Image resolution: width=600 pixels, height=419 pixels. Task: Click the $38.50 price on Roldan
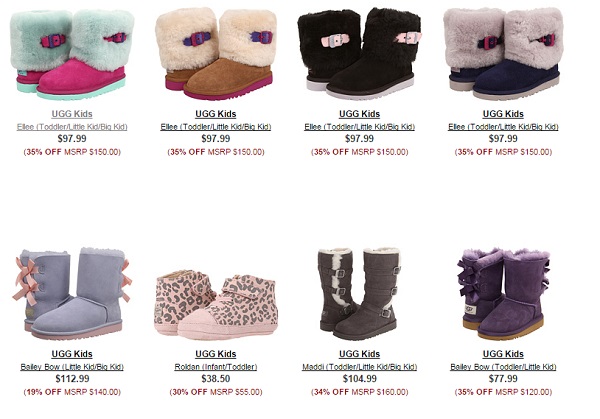(x=216, y=379)
